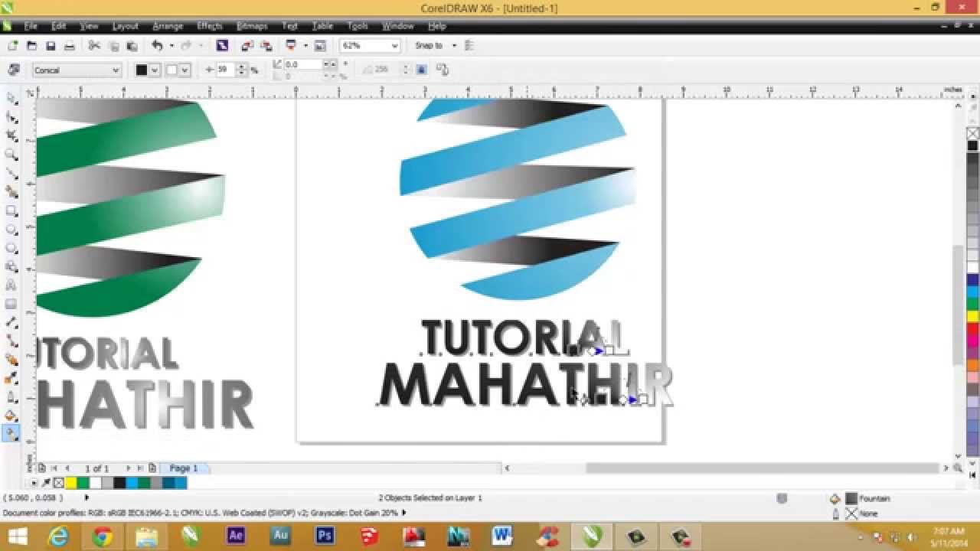Click the Options icon after Snap to
The width and height of the screenshot is (980, 551).
pos(470,46)
